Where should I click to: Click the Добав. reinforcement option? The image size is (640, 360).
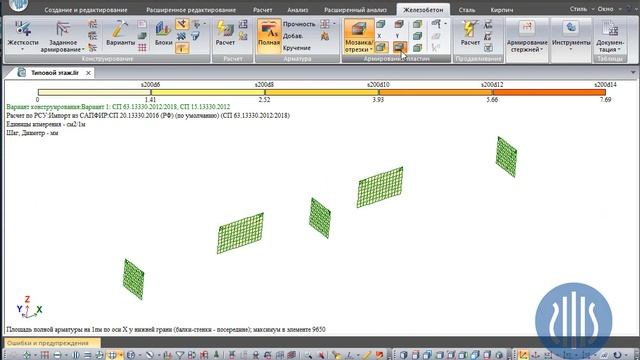[x=293, y=36]
